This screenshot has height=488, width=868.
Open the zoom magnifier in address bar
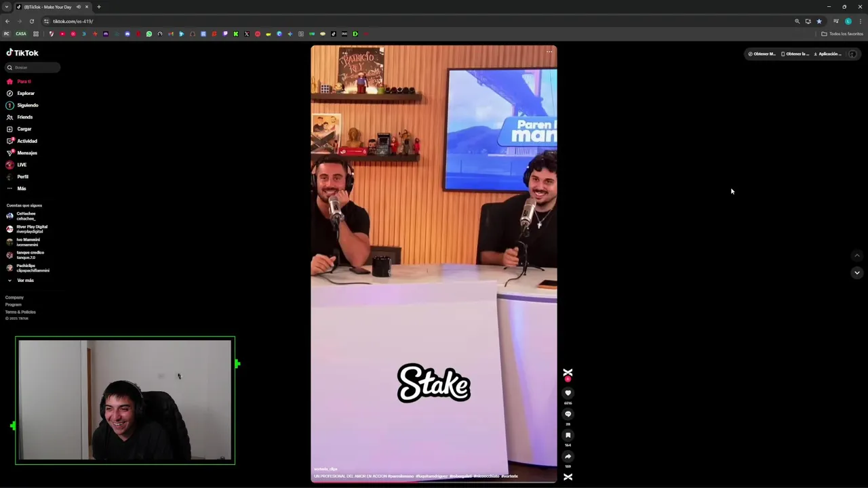797,21
